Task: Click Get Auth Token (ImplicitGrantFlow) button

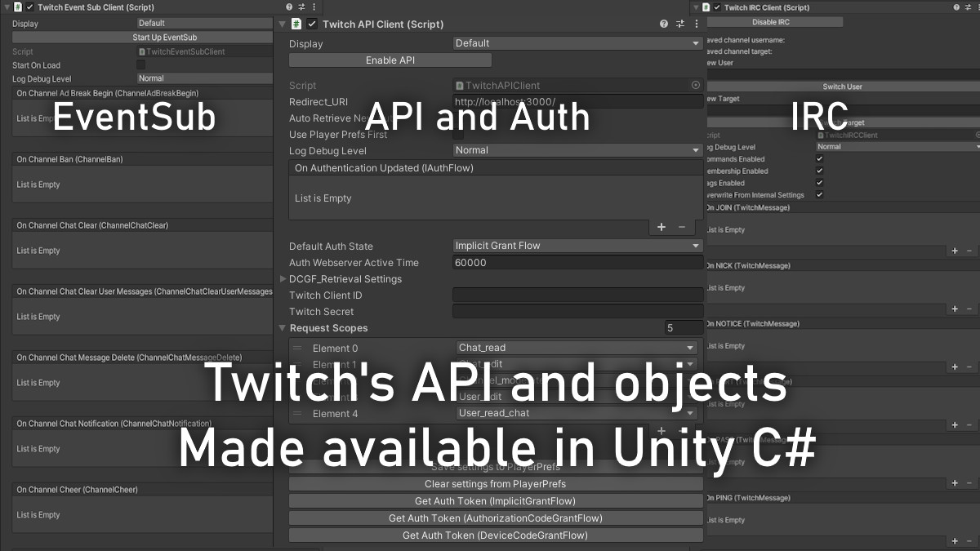Action: pyautogui.click(x=496, y=501)
